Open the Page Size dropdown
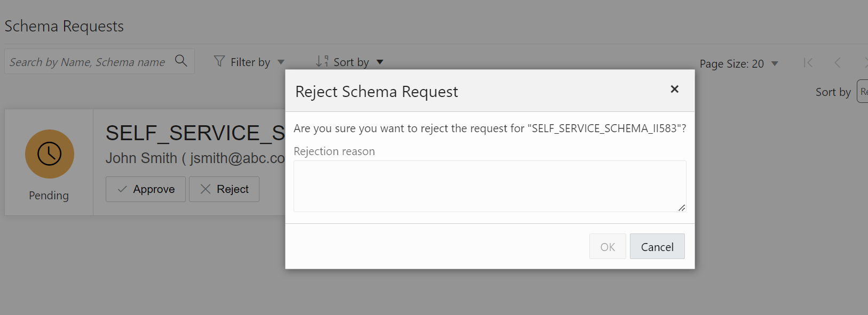868x315 pixels. tap(775, 64)
